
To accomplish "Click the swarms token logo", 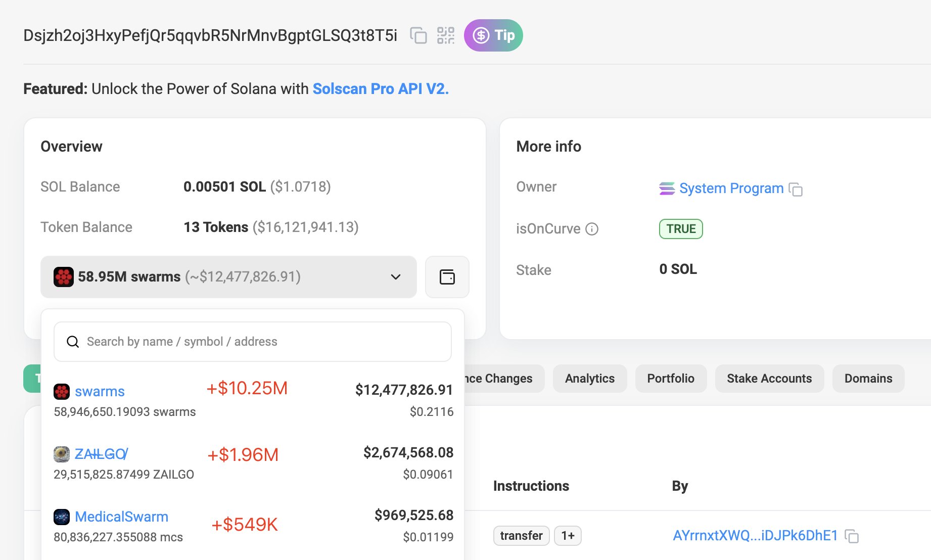I will pos(62,391).
